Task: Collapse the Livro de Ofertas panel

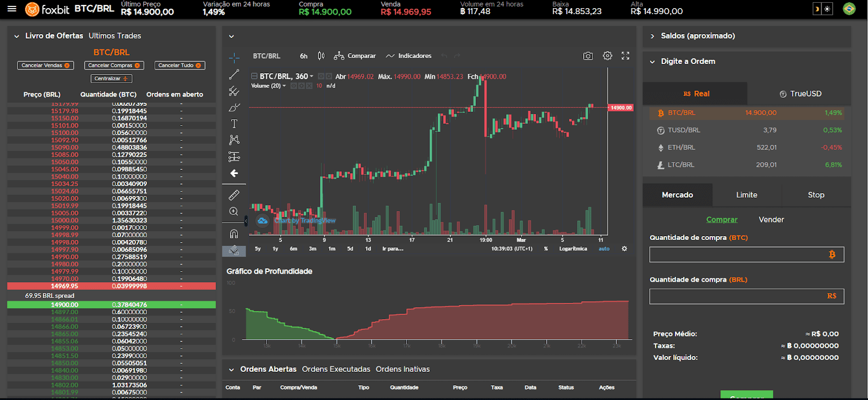Action: coord(17,36)
